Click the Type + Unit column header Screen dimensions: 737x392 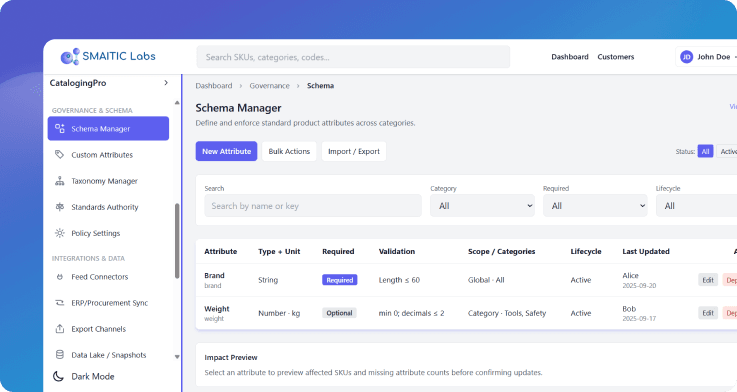pos(279,251)
